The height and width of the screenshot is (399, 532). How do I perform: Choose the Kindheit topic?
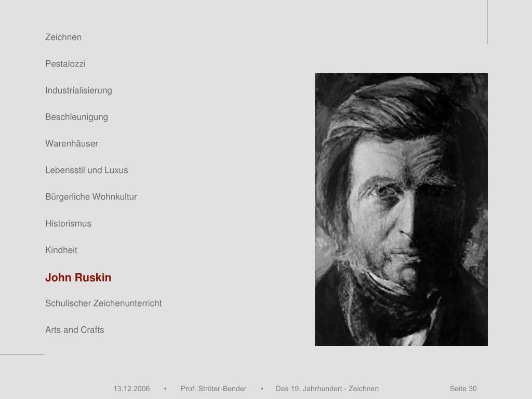click(61, 250)
